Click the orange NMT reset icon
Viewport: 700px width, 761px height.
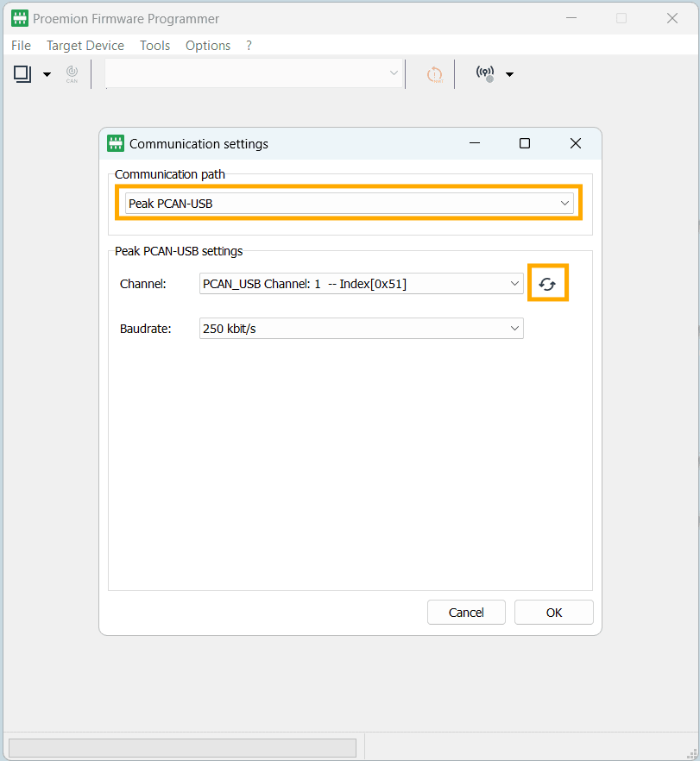[434, 75]
